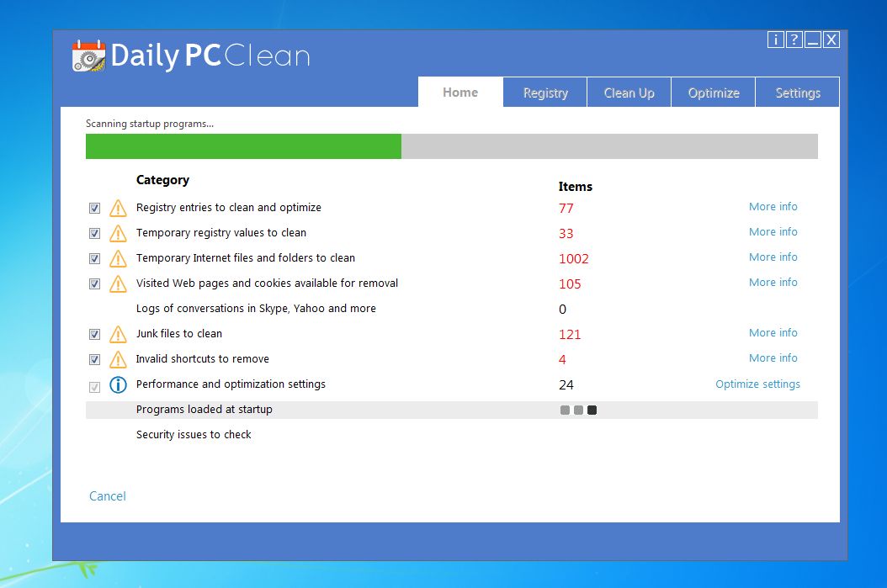Click the 24 items count

tap(566, 385)
